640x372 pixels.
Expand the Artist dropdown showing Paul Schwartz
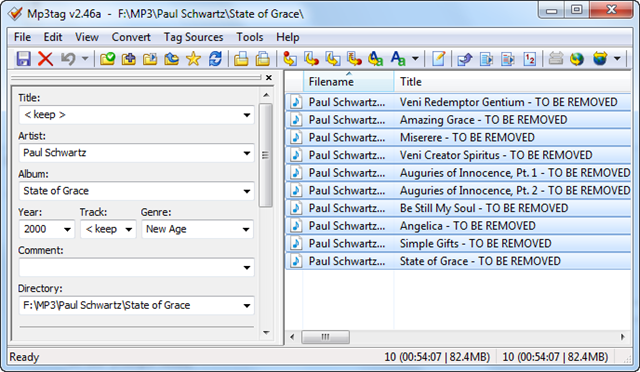pyautogui.click(x=247, y=153)
